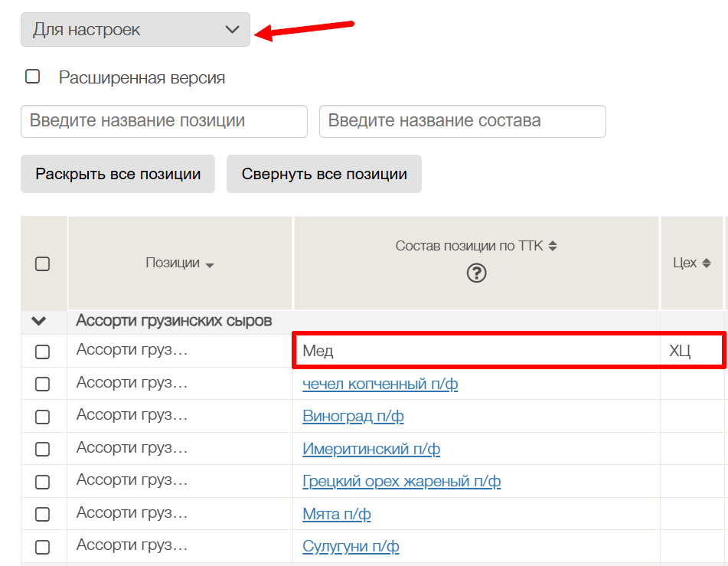The image size is (728, 566).
Task: Sort by Цех column arrows
Action: pyautogui.click(x=706, y=263)
